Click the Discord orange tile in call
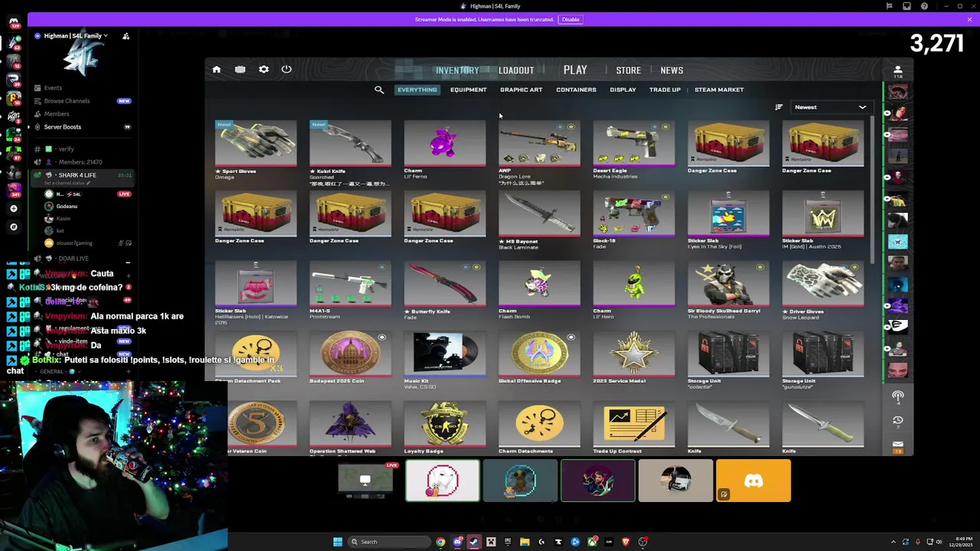980x551 pixels. 753,481
